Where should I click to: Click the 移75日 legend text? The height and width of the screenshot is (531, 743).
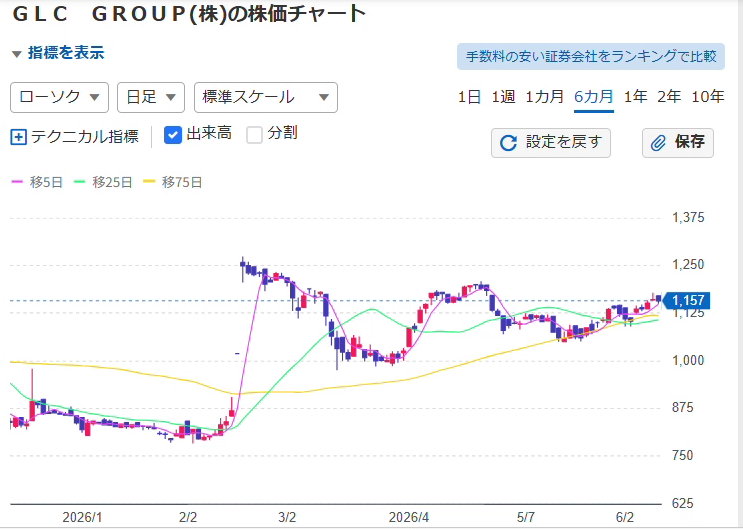tap(182, 182)
